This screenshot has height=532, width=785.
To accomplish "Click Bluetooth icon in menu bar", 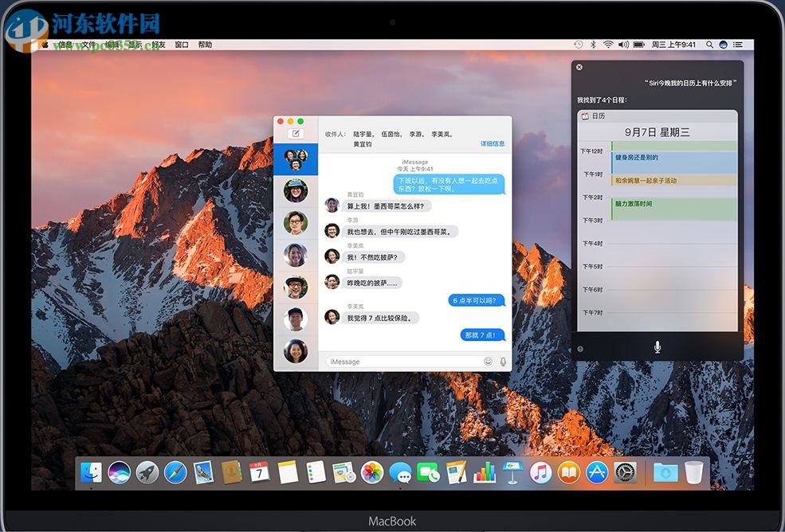I will (x=593, y=45).
